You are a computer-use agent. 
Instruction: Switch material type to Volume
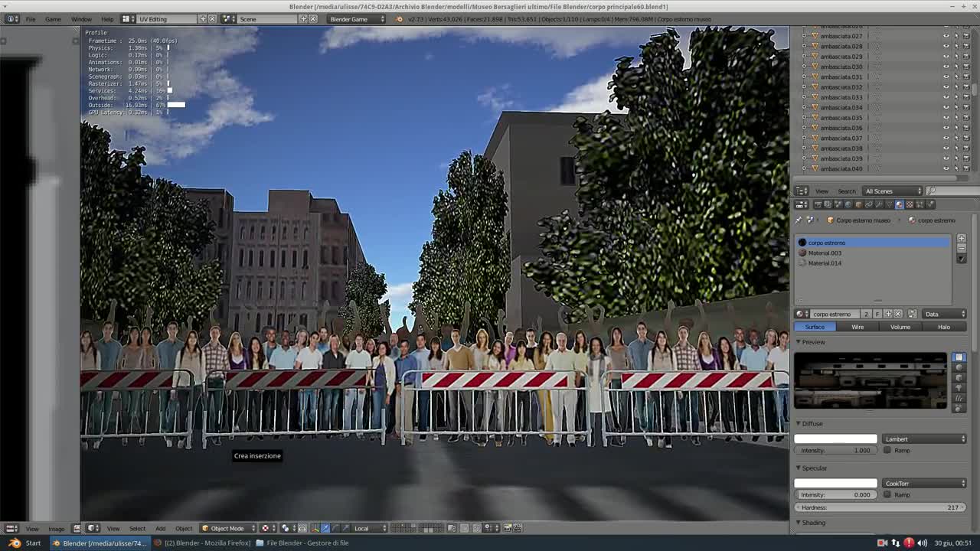[x=900, y=327]
